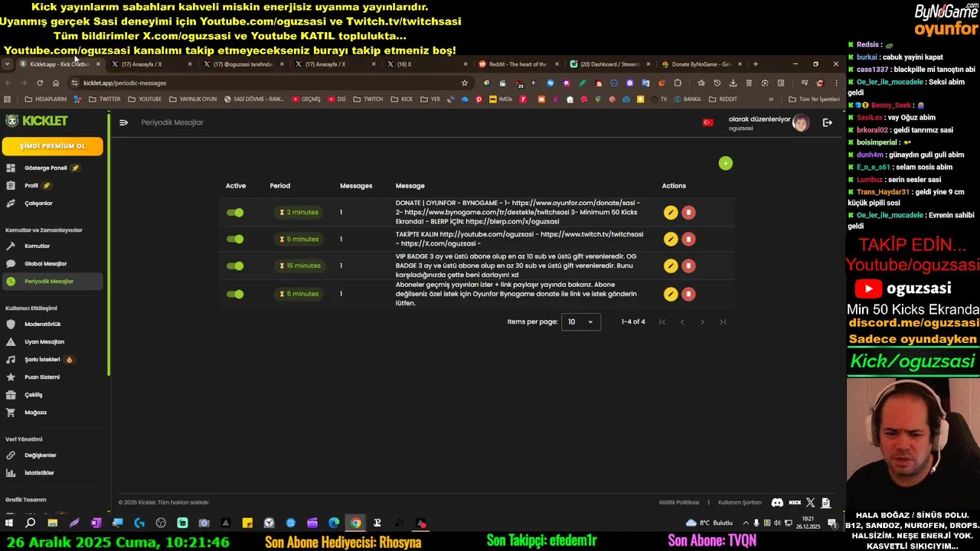Open the REDDIT bookmarks folder
This screenshot has width=980, height=551.
[x=724, y=99]
